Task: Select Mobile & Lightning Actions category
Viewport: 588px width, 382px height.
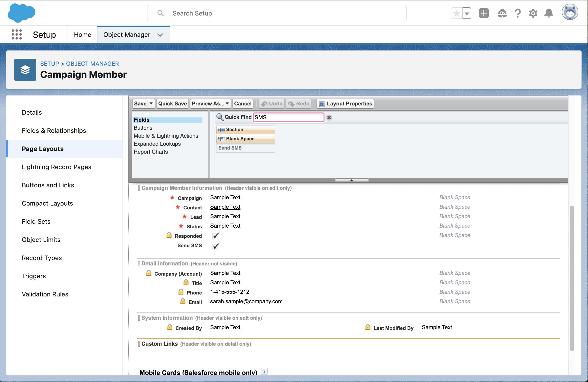Action: (x=166, y=136)
